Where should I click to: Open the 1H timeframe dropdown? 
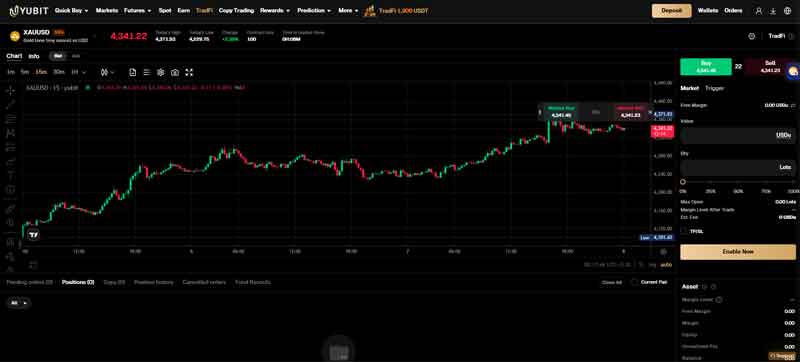pyautogui.click(x=79, y=72)
